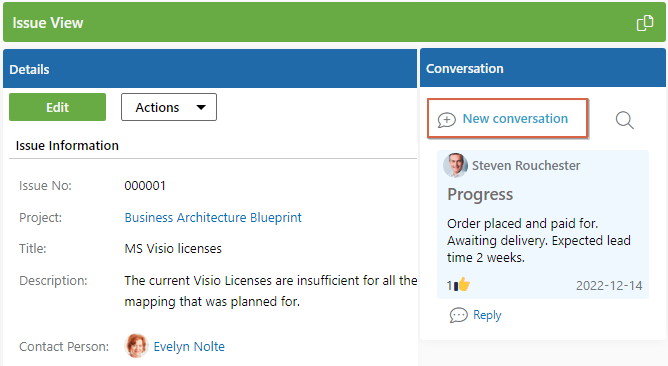Open the conversation search magnifier
This screenshot has width=668, height=366.
[x=625, y=120]
